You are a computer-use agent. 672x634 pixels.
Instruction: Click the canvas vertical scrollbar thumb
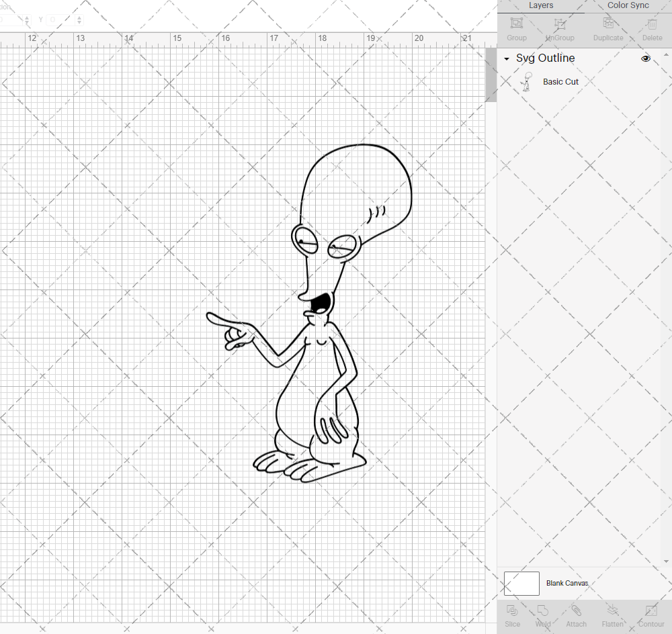tap(491, 75)
